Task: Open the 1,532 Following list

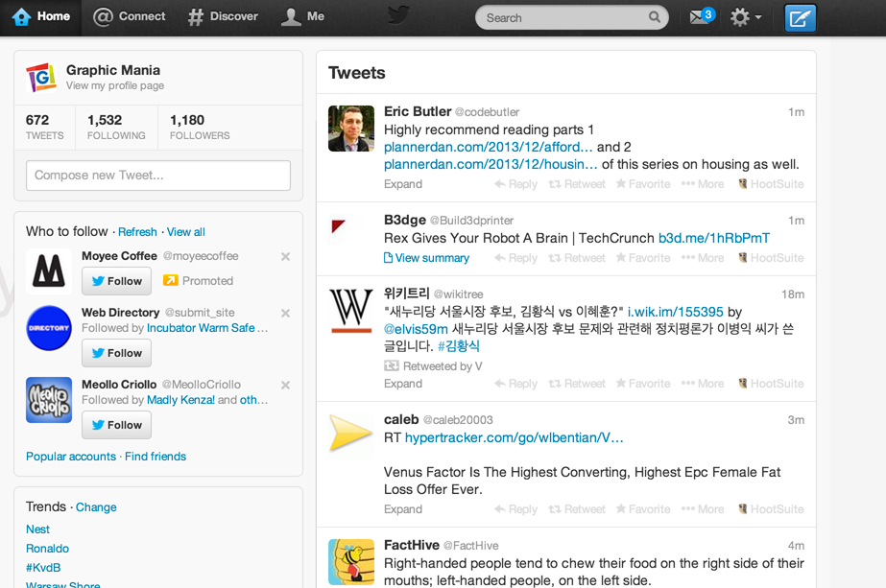Action: click(116, 127)
